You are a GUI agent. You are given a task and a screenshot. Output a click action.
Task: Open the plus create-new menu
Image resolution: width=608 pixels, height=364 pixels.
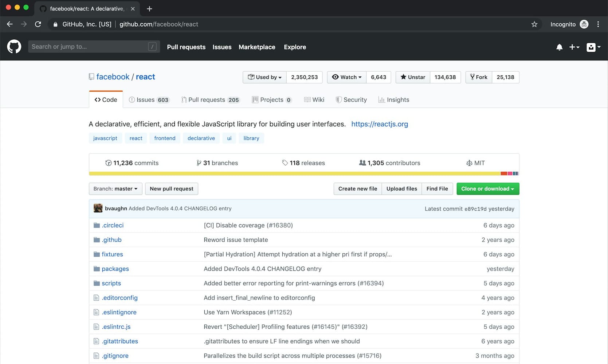574,47
